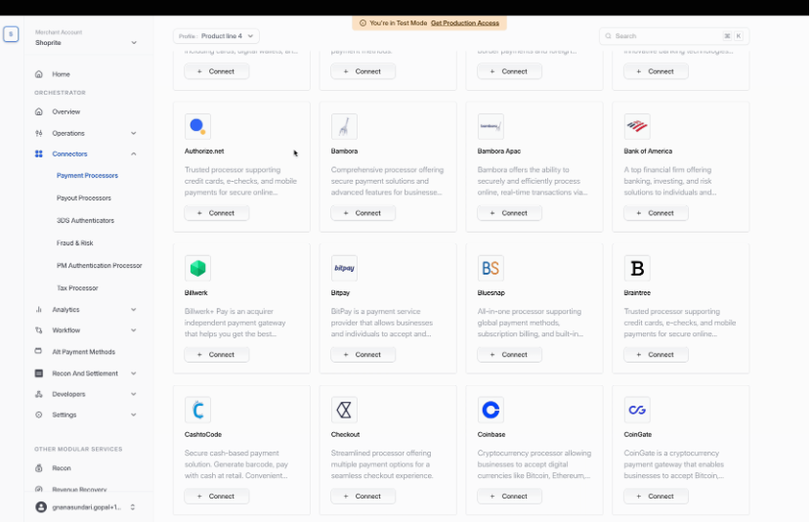Expand the Developers sidebar menu
812x523 pixels.
pyautogui.click(x=133, y=395)
